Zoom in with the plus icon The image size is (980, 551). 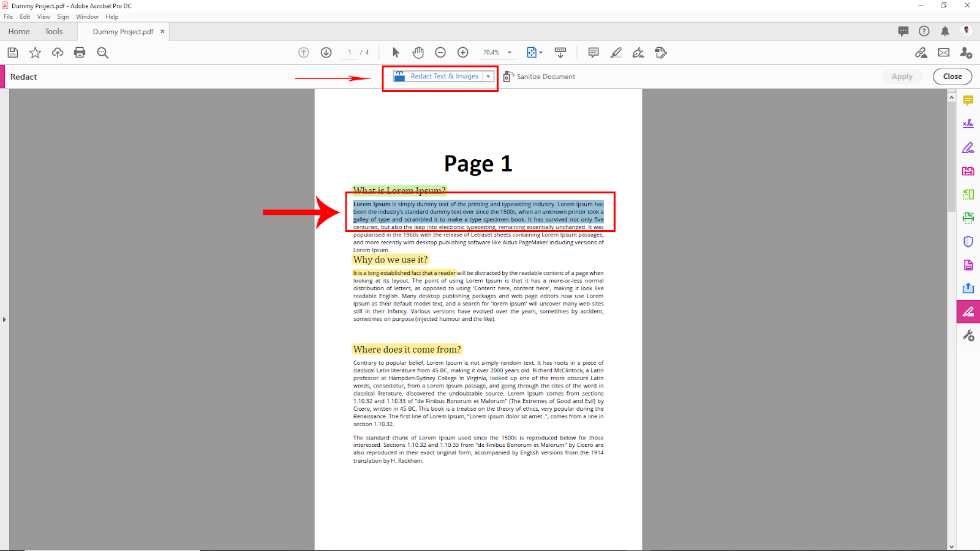tap(463, 53)
